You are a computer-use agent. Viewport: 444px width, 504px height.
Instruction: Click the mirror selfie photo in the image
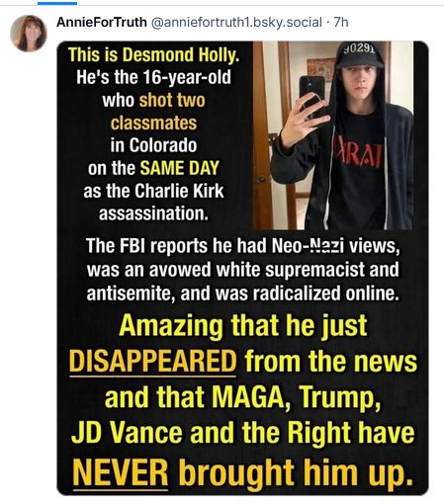(x=333, y=135)
